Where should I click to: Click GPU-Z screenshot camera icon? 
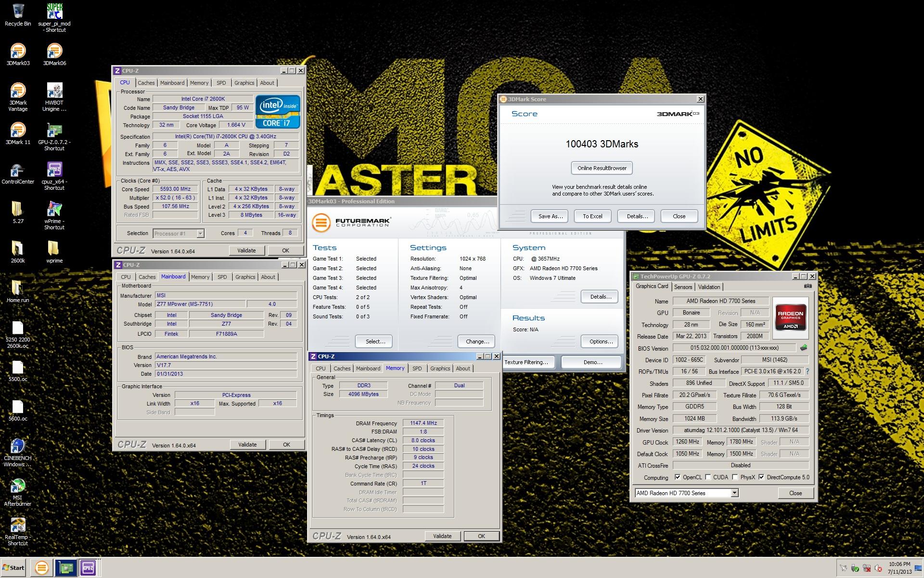coord(808,286)
